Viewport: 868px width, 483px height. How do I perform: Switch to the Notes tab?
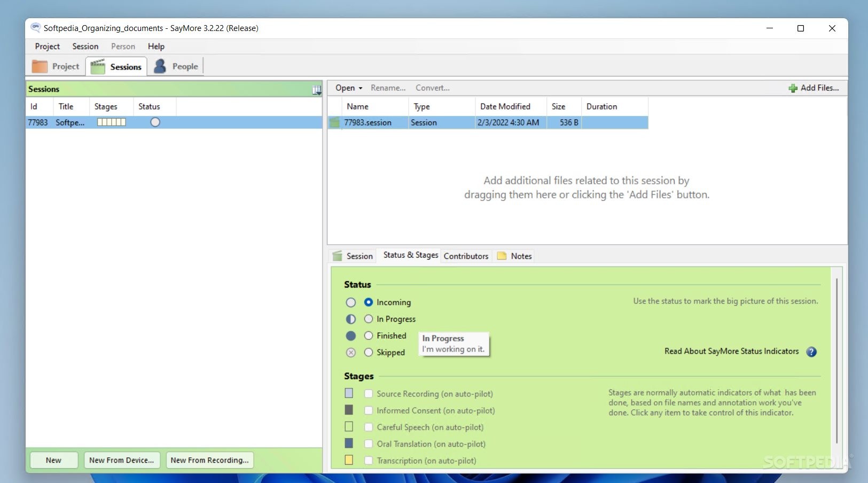tap(514, 256)
